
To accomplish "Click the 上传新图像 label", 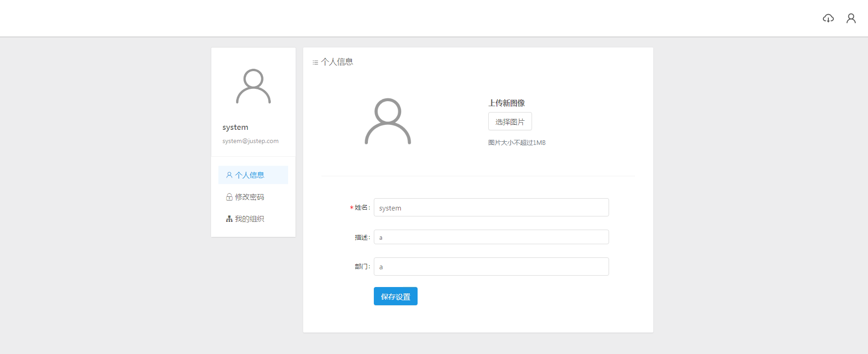I will [506, 103].
